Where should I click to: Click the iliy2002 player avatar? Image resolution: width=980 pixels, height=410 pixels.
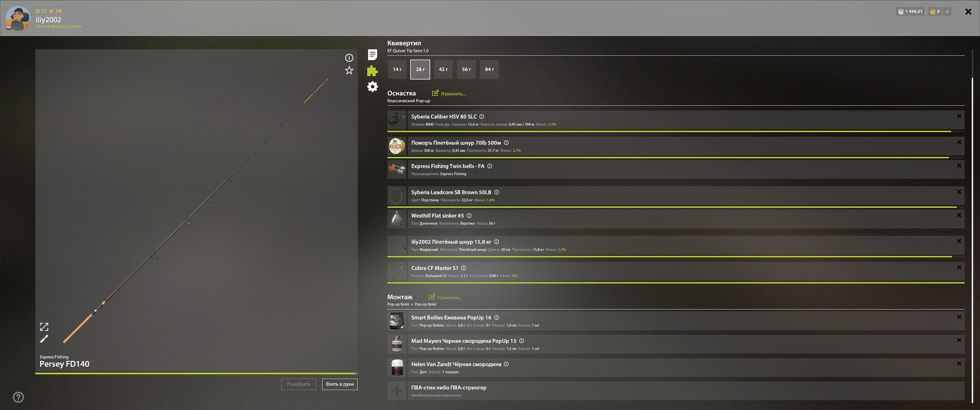pos(18,18)
